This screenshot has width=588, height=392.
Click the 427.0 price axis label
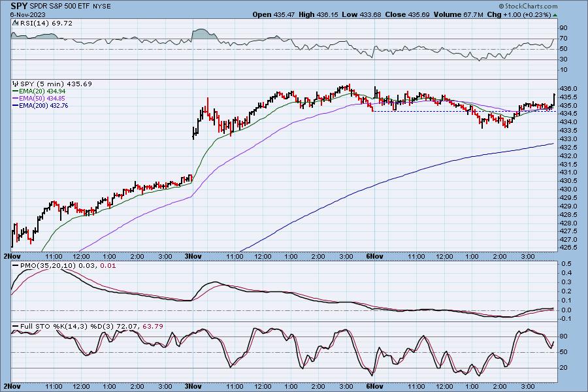coord(568,240)
